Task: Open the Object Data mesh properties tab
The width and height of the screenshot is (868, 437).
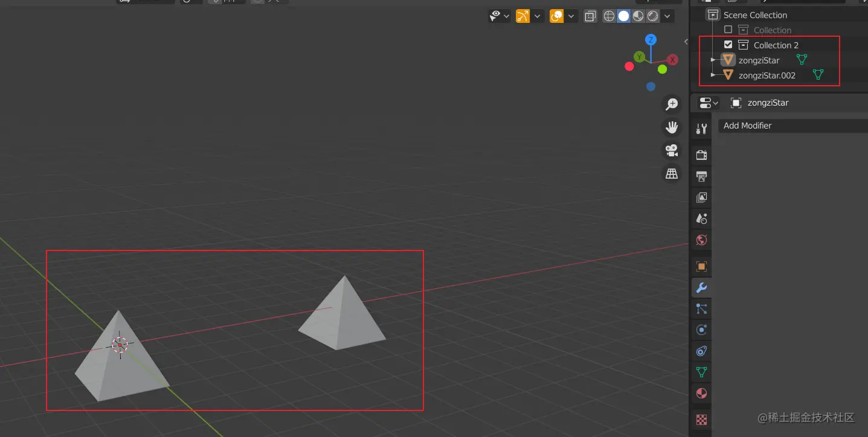Action: click(701, 372)
